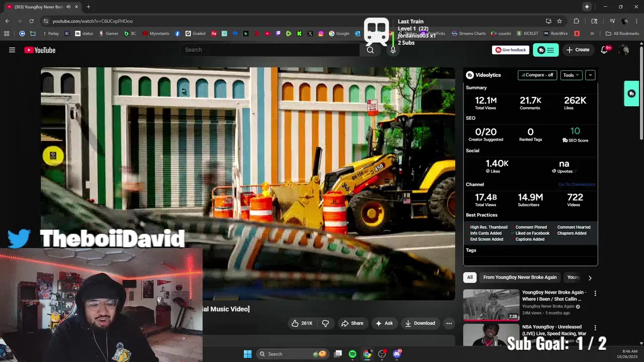Click the Ask button
This screenshot has height=362, width=644.
point(384,323)
